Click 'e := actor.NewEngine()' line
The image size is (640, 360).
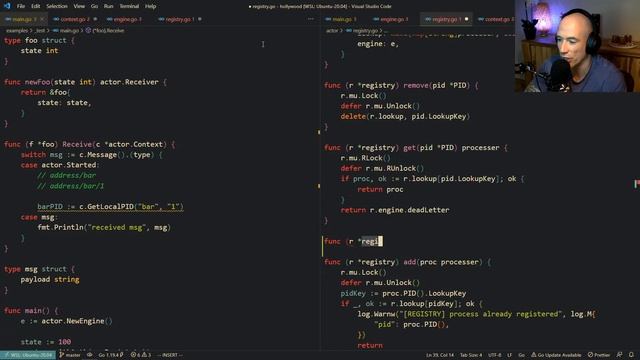[67, 321]
